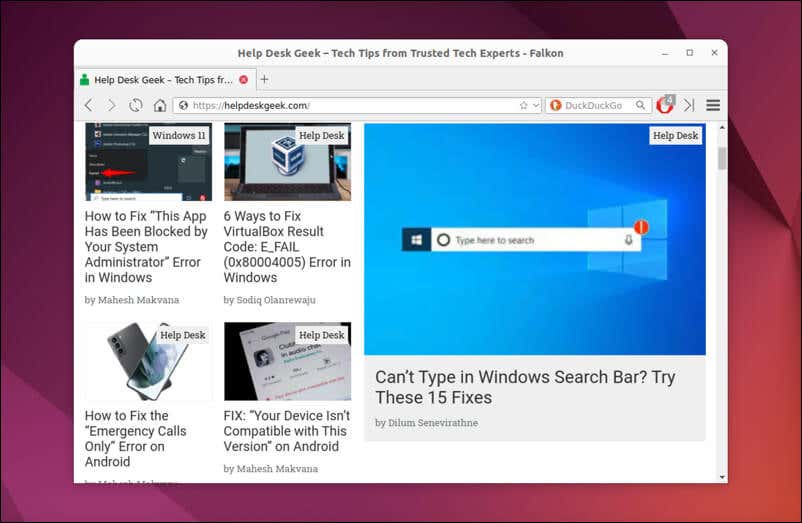Click the scrollbar down arrow
Viewport: 802px width, 523px height.
(x=722, y=477)
